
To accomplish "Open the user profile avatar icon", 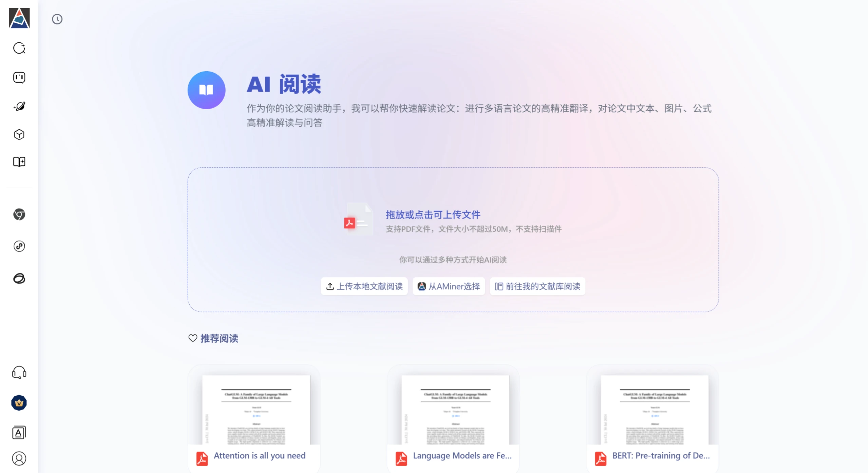I will click(19, 459).
